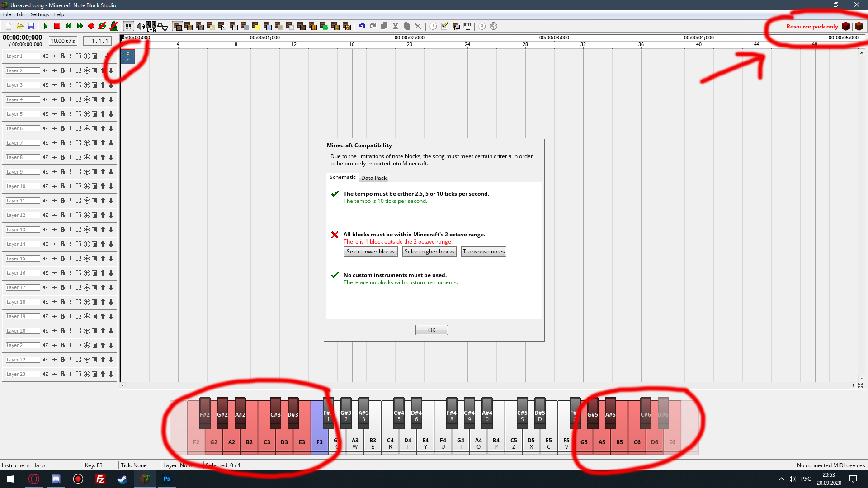Click the Transpose notes button
Viewport: 868px width, 488px height.
click(x=483, y=252)
